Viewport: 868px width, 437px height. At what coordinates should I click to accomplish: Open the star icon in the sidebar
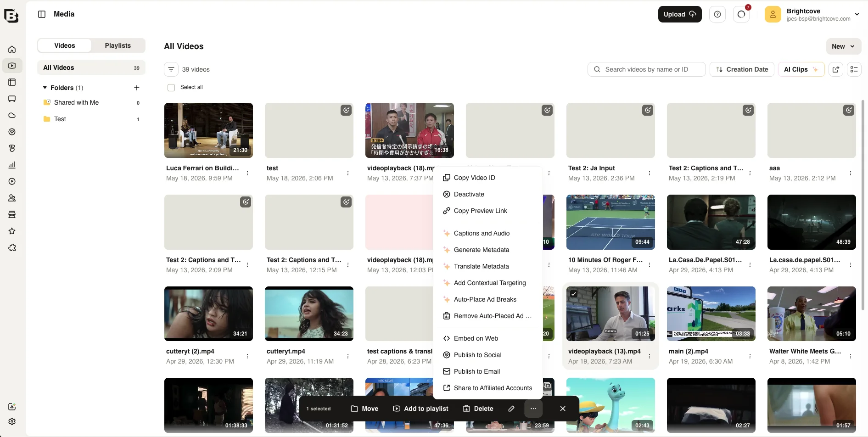point(12,231)
